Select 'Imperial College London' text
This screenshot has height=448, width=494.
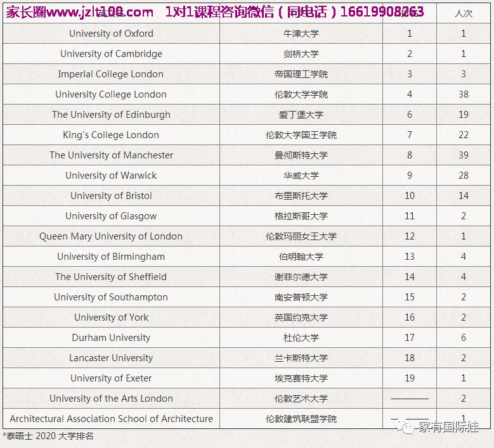coord(111,74)
